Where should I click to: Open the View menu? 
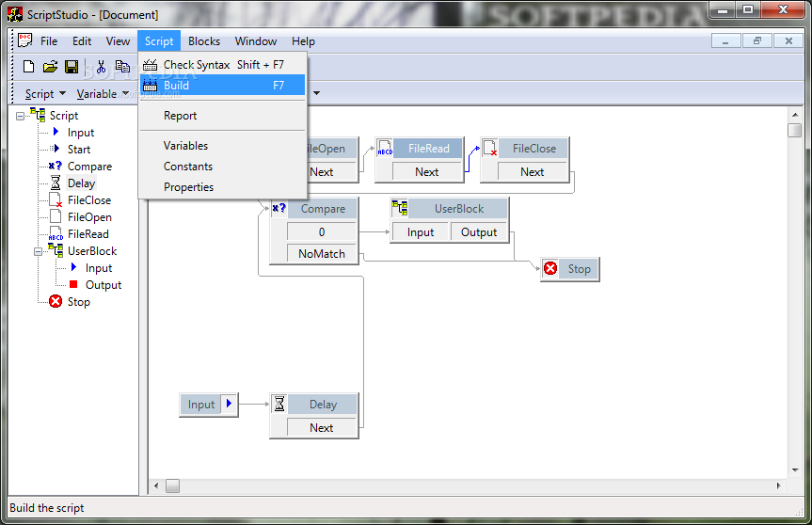coord(118,40)
